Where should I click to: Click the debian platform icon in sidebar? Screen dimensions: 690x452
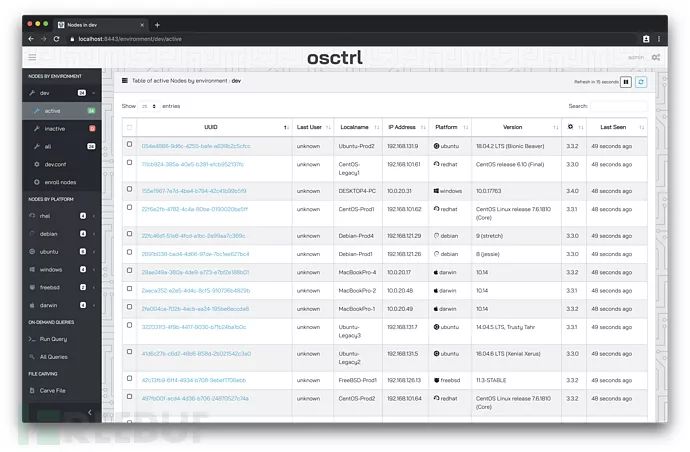tap(32, 234)
